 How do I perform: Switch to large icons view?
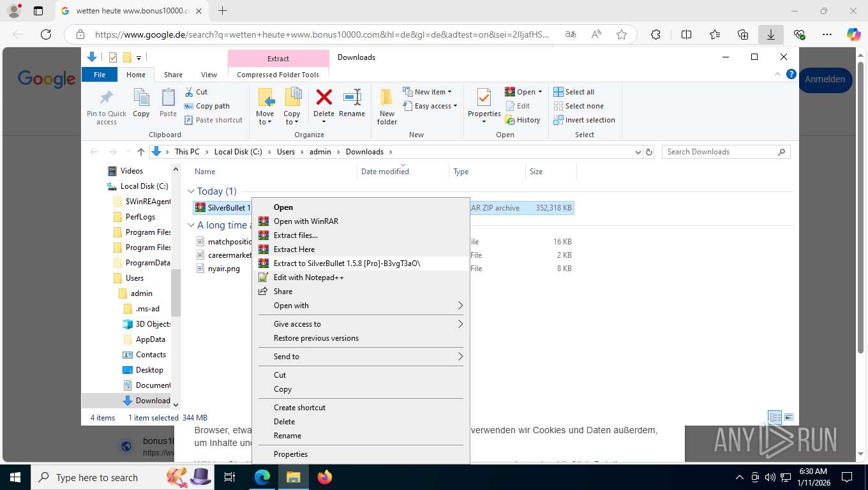(x=789, y=418)
